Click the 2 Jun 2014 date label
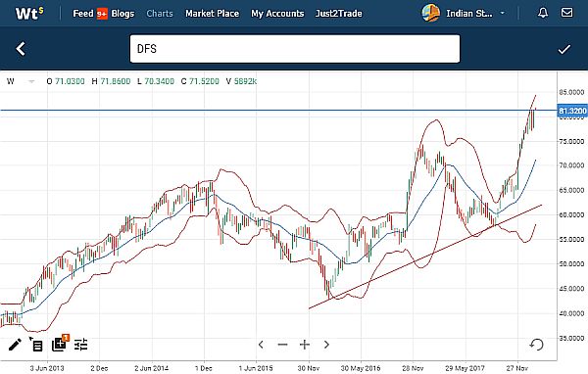The height and width of the screenshot is (374, 588). [x=152, y=368]
